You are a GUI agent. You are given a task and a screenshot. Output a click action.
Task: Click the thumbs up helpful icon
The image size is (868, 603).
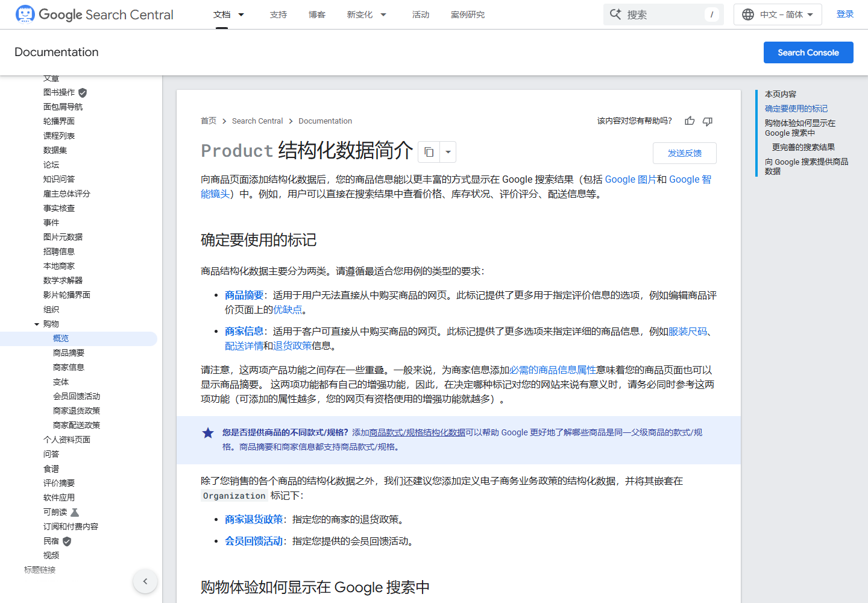tap(690, 121)
